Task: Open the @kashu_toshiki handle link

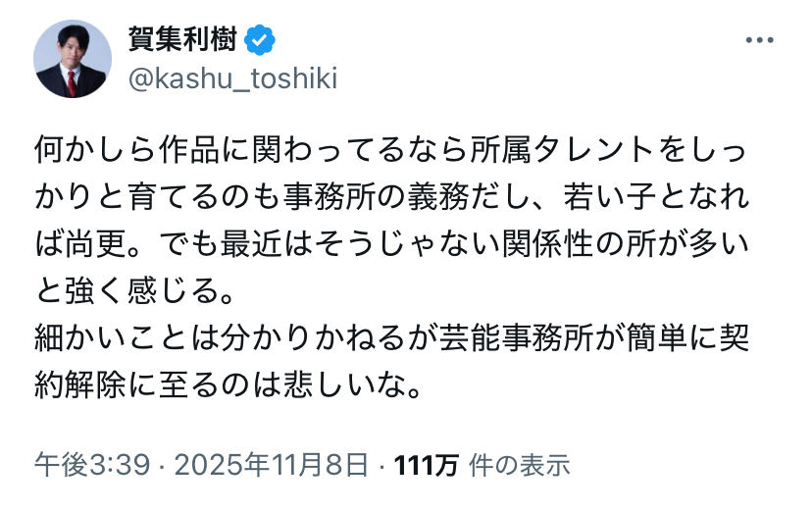Action: pos(232,78)
